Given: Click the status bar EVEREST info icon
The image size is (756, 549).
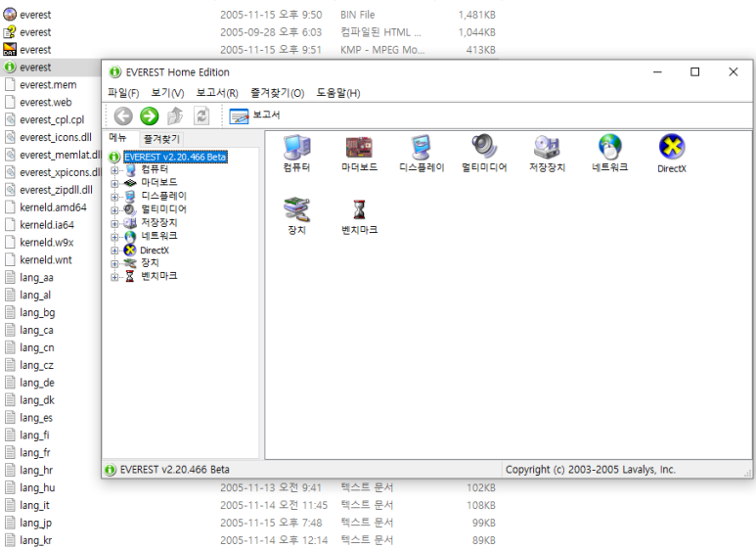Looking at the screenshot, I should [111, 470].
